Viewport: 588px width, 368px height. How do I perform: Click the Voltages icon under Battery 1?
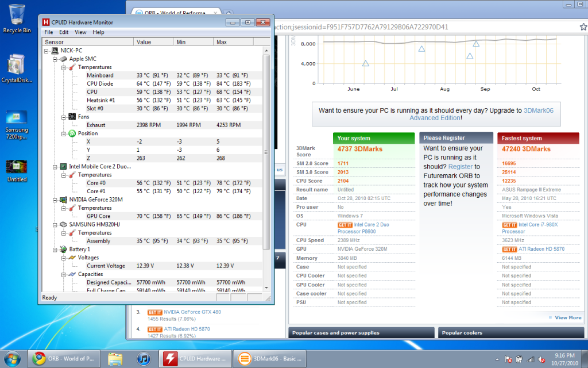tap(72, 258)
